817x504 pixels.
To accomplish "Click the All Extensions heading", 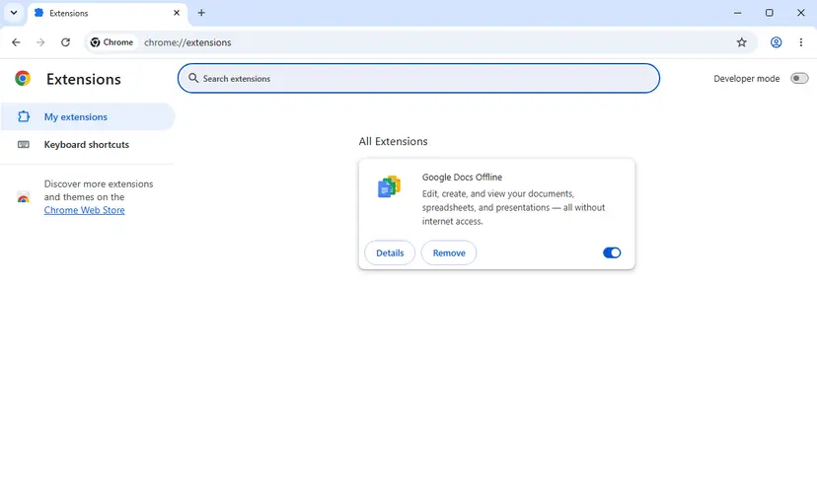I will click(393, 141).
